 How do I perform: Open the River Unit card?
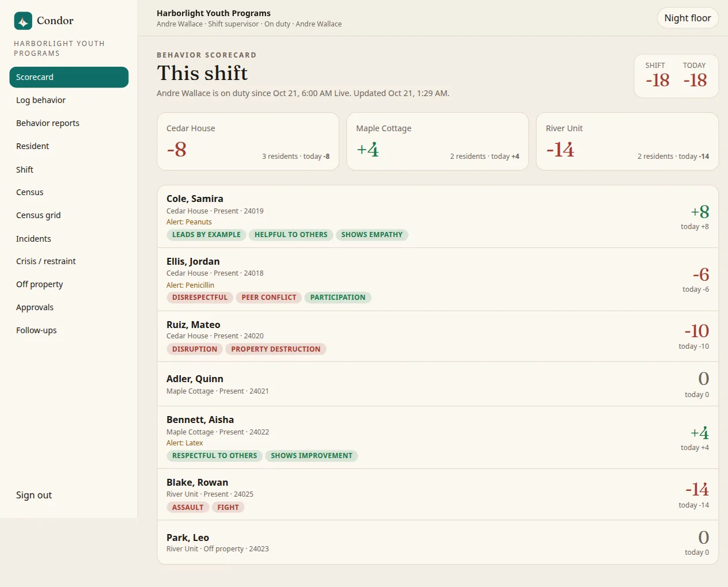[x=627, y=142]
